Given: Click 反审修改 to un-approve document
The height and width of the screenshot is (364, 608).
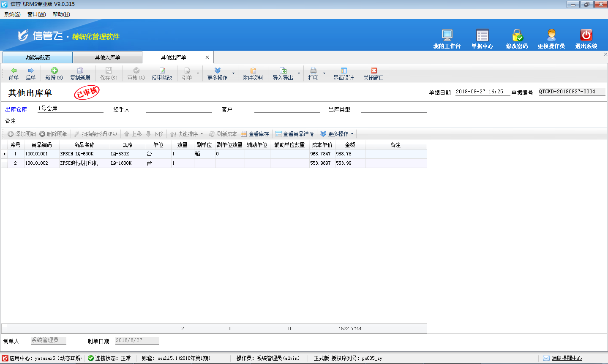Looking at the screenshot, I should point(162,73).
